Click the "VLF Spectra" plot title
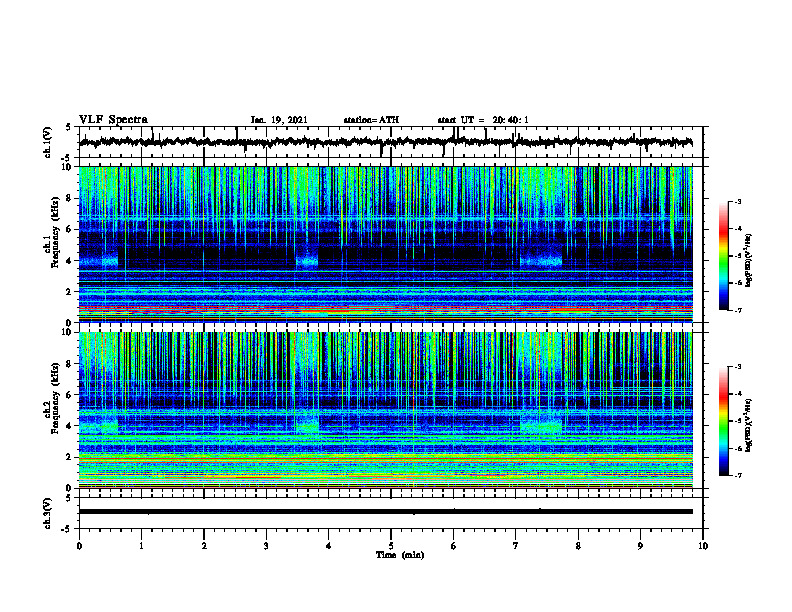This screenshot has width=792, height=612. tap(113, 120)
